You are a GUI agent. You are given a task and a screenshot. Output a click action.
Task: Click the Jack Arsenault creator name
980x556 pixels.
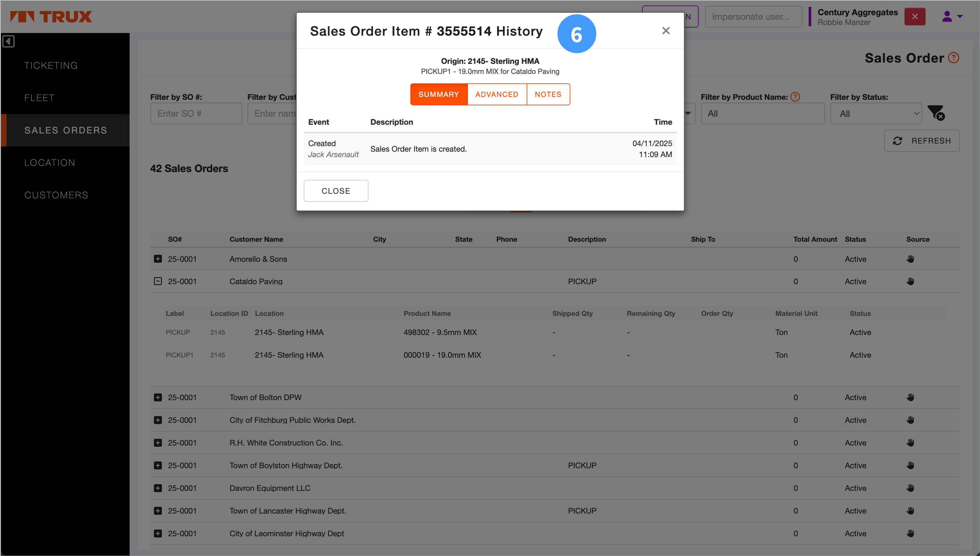pyautogui.click(x=333, y=154)
